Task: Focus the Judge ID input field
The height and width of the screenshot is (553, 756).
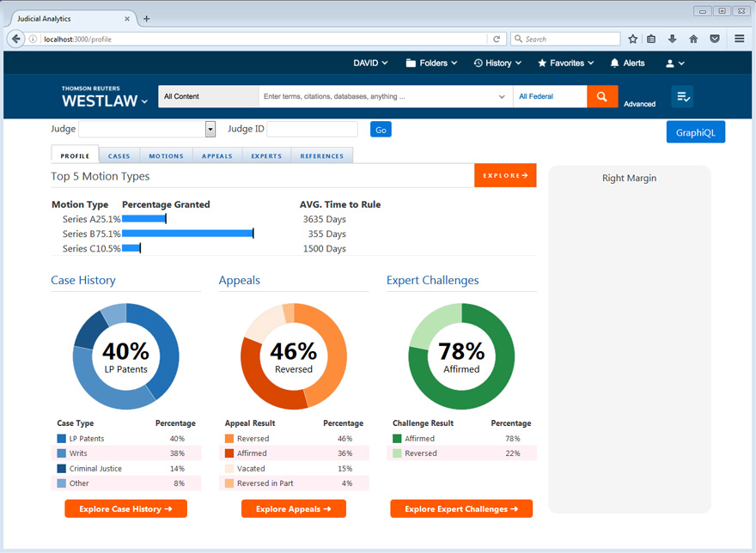Action: (312, 129)
